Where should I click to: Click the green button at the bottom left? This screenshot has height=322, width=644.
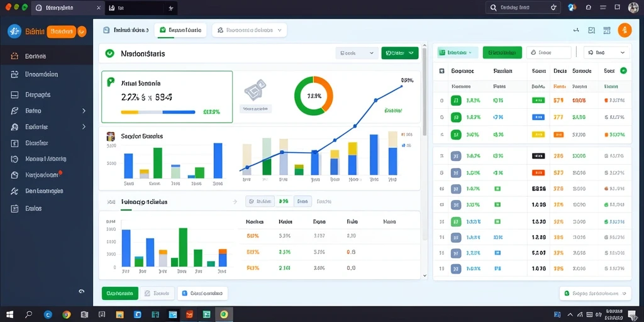coord(119,293)
